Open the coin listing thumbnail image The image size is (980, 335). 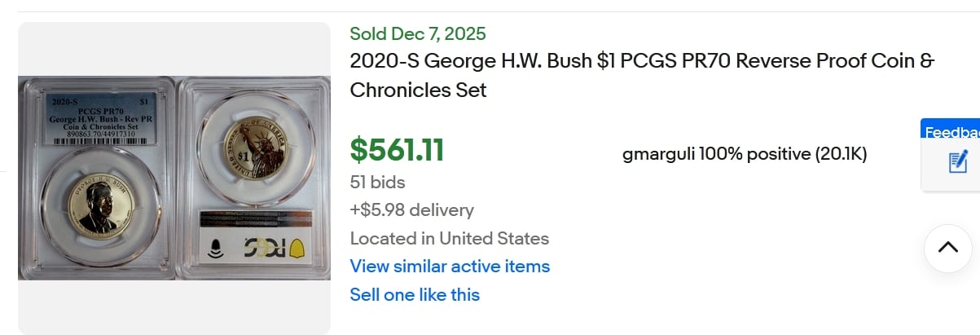[x=174, y=178]
